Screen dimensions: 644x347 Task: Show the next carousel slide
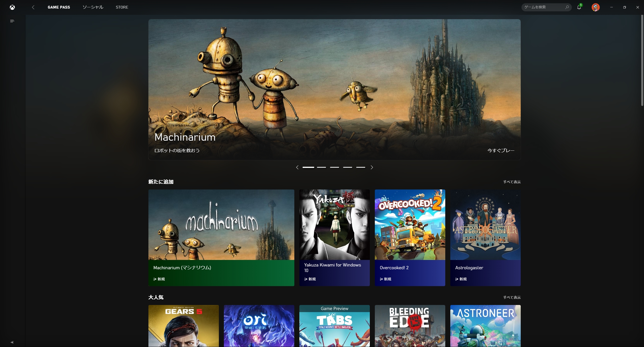click(372, 167)
